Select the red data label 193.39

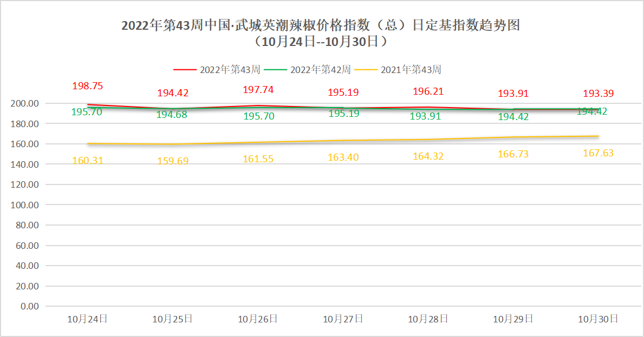point(598,94)
